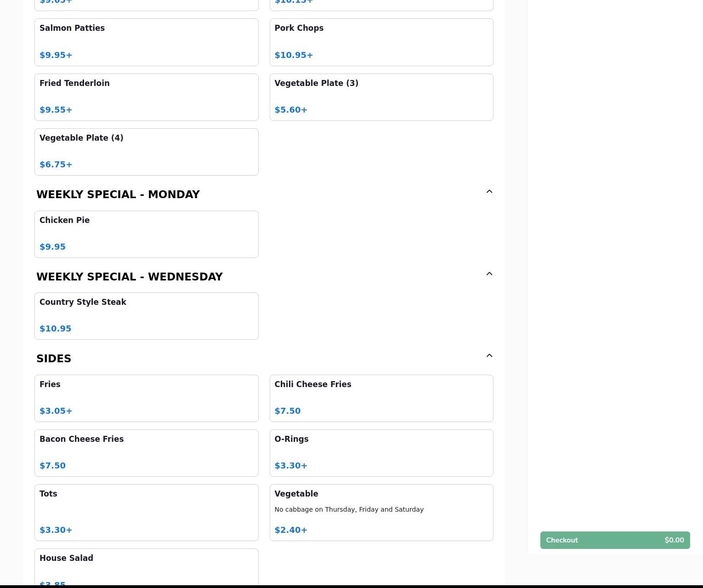Screen dimensions: 703x588
Task: Select the Chicken Pie Monday special
Action: [147, 234]
